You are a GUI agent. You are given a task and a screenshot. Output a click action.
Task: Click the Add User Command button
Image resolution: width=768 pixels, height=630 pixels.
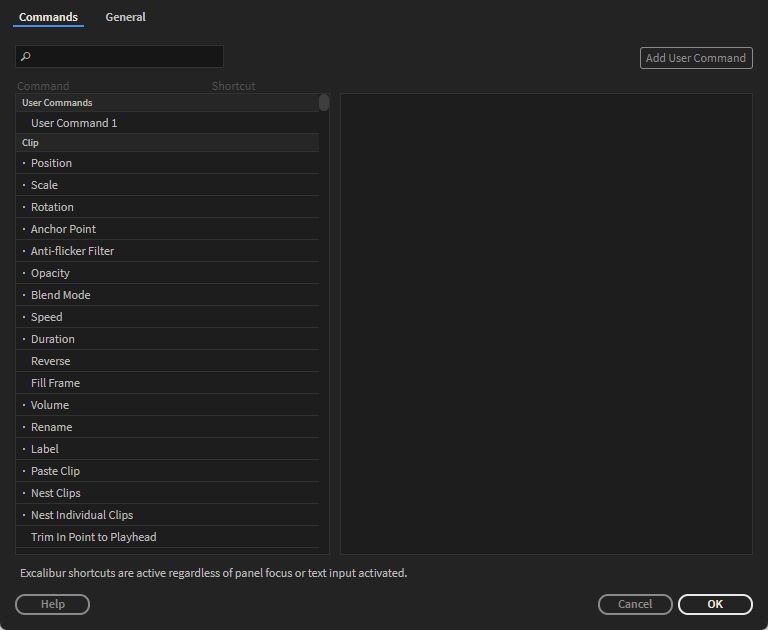click(x=696, y=58)
